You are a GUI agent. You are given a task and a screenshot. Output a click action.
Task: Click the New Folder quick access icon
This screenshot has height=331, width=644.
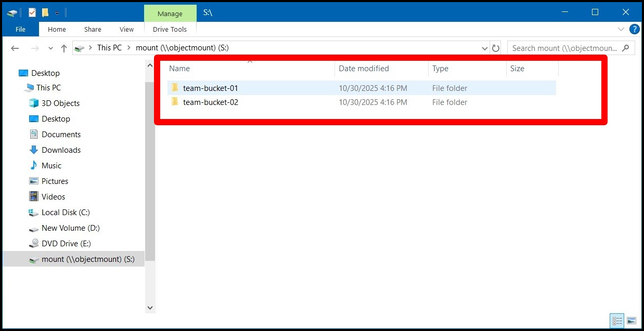point(45,12)
